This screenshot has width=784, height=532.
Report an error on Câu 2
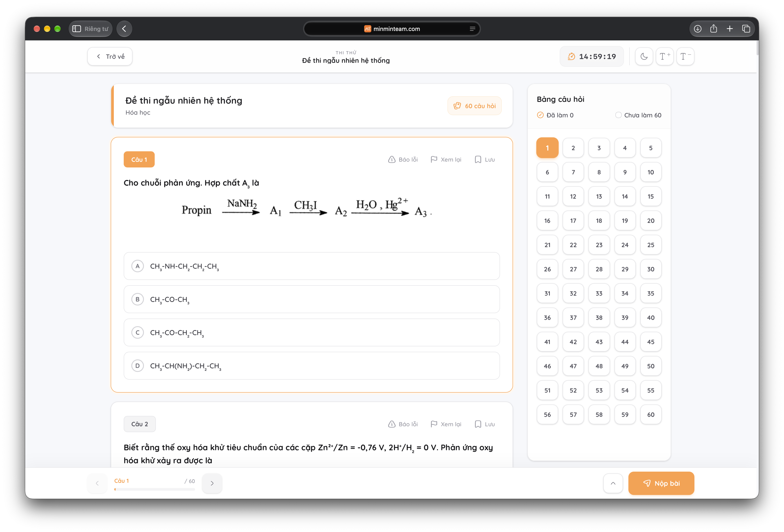coord(403,424)
